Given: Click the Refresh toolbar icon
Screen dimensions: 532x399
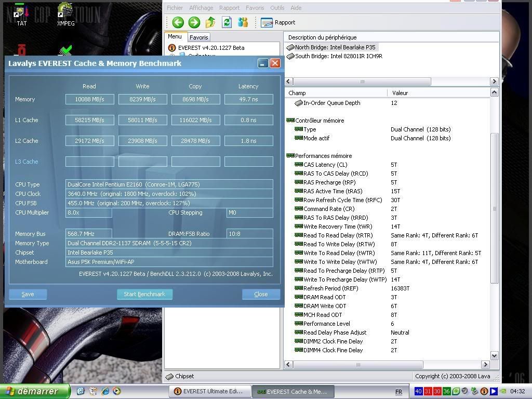Looking at the screenshot, I should [227, 22].
